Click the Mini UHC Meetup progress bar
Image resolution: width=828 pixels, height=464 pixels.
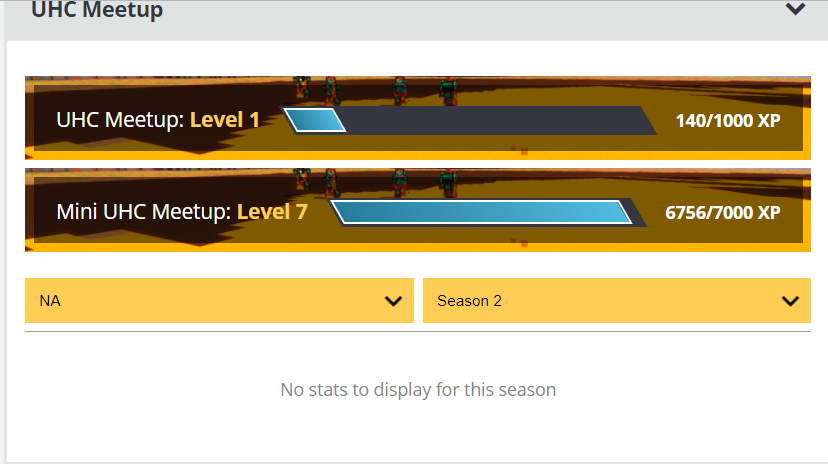pos(488,213)
